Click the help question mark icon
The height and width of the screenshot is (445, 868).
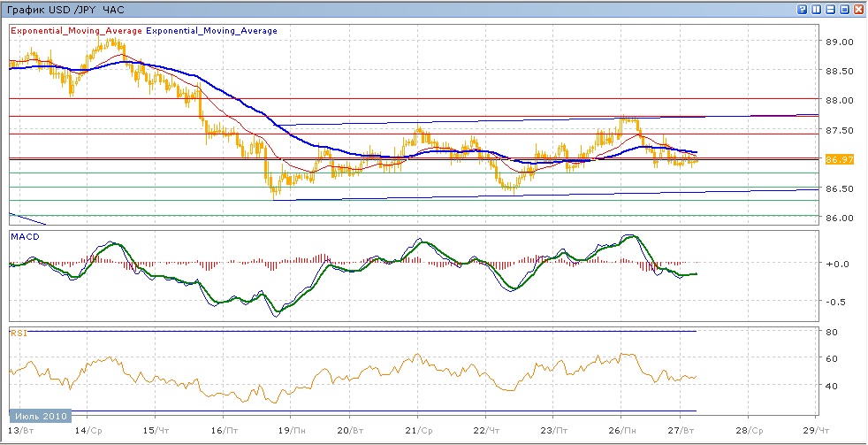(803, 9)
